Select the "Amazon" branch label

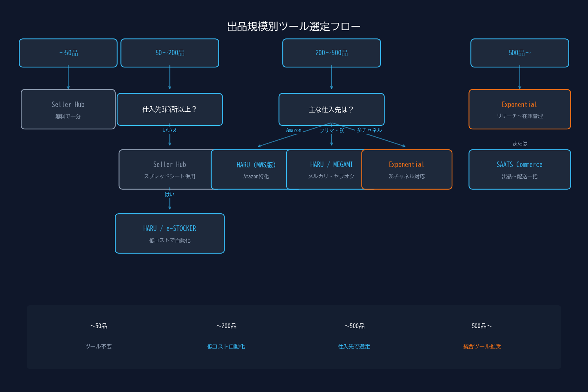[x=293, y=130]
